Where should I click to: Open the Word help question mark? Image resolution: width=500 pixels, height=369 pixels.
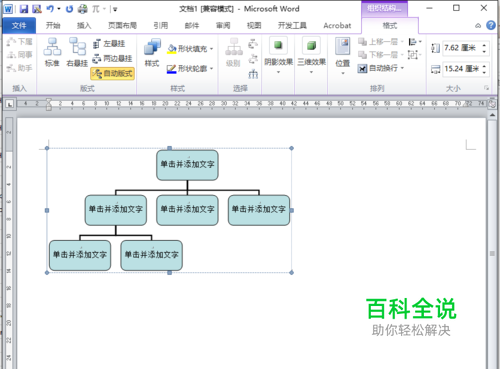(x=491, y=25)
